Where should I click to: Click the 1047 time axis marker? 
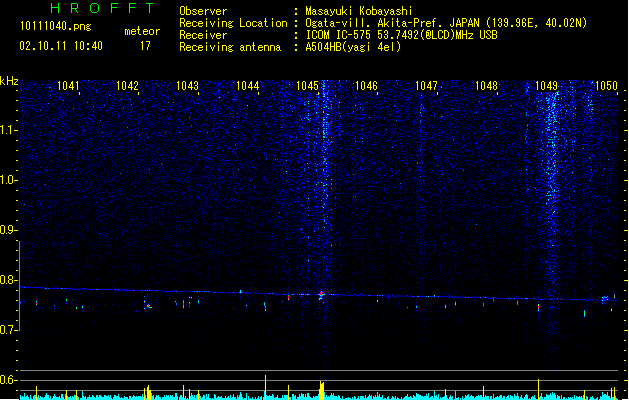(x=426, y=86)
